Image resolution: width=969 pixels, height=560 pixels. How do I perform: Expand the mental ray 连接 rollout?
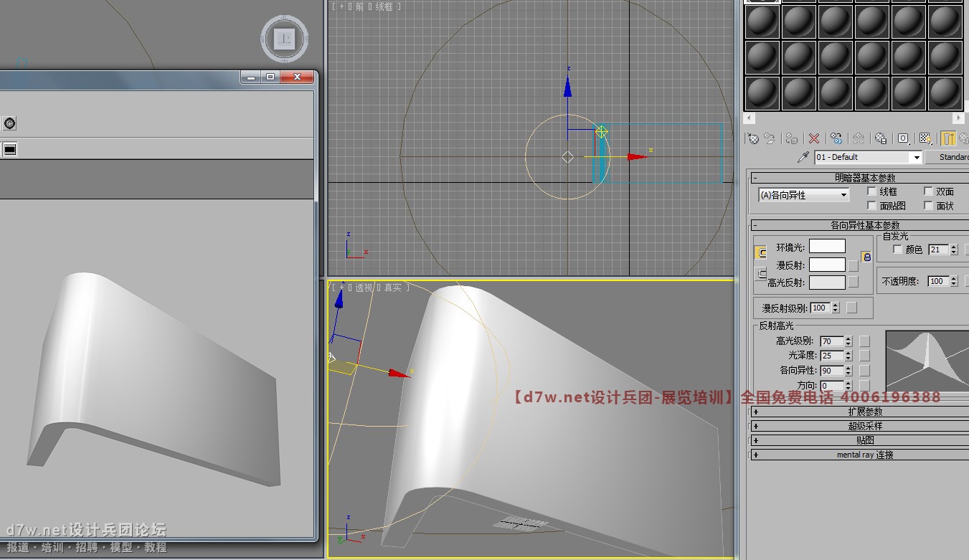coord(859,455)
